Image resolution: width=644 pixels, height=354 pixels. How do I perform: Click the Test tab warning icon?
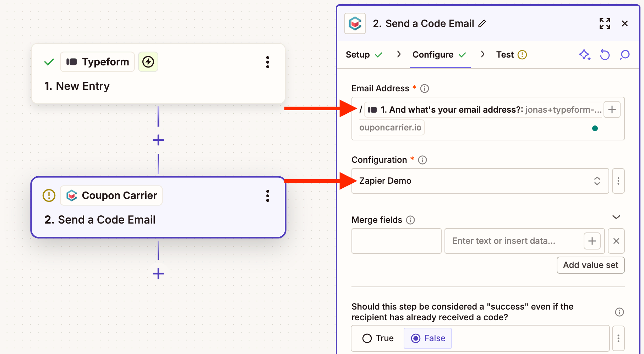click(x=522, y=55)
